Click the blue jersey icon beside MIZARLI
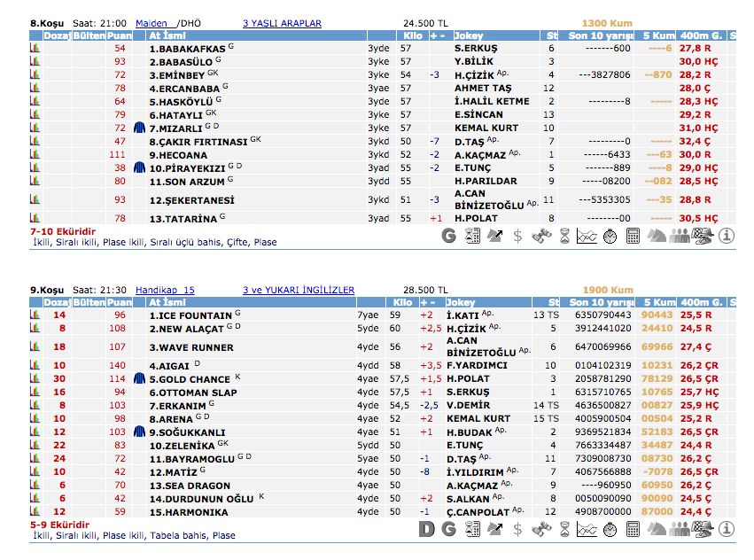The image size is (754, 560). [139, 128]
